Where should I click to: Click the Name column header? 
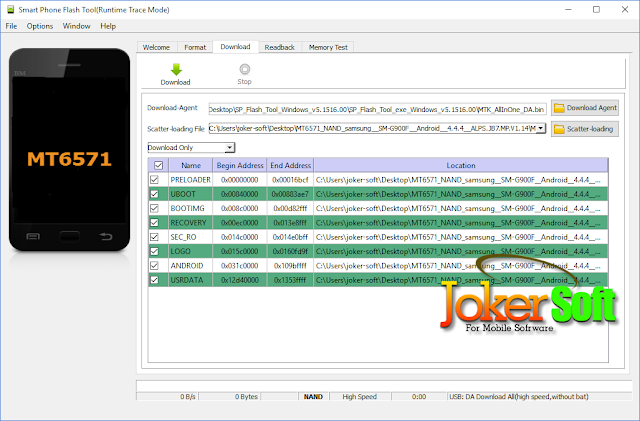[x=191, y=165]
